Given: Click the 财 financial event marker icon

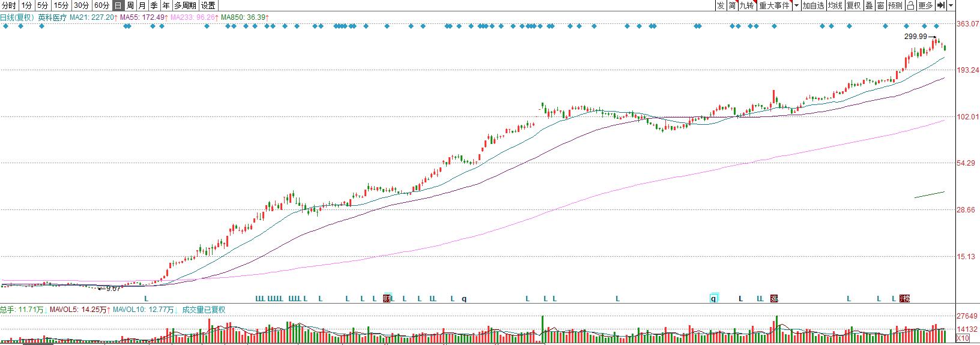Looking at the screenshot, I should (387, 298).
